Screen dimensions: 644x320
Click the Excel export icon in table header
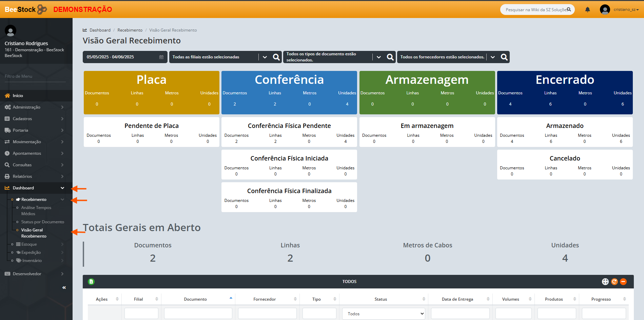click(91, 281)
